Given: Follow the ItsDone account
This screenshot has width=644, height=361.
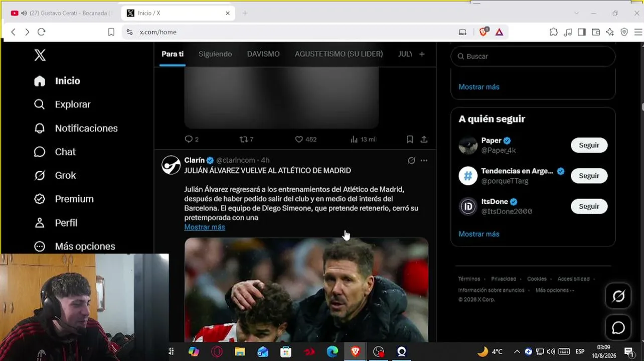Looking at the screenshot, I should [589, 207].
